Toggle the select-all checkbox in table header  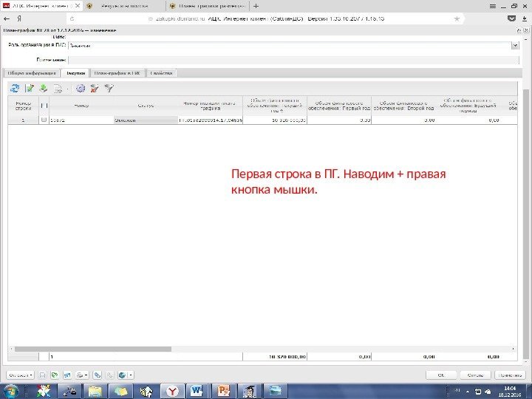coord(44,106)
